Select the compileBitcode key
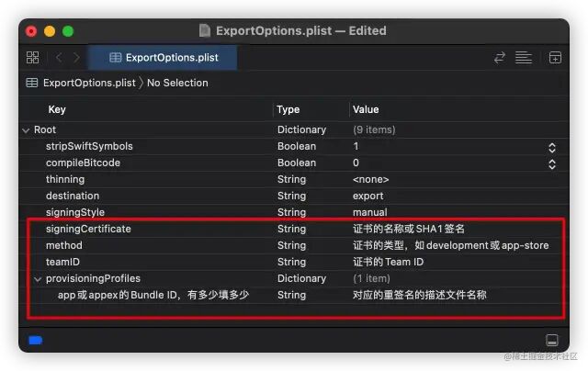Image resolution: width=588 pixels, height=371 pixels. [83, 163]
